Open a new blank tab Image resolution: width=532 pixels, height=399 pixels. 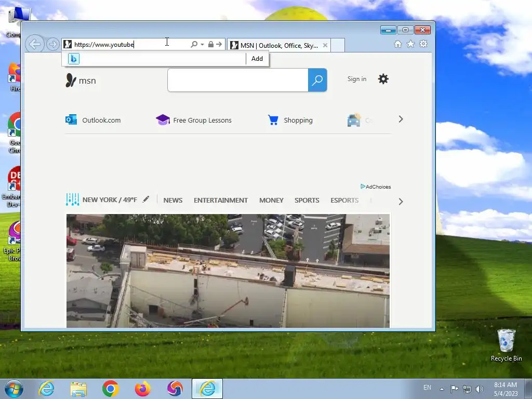pos(338,46)
